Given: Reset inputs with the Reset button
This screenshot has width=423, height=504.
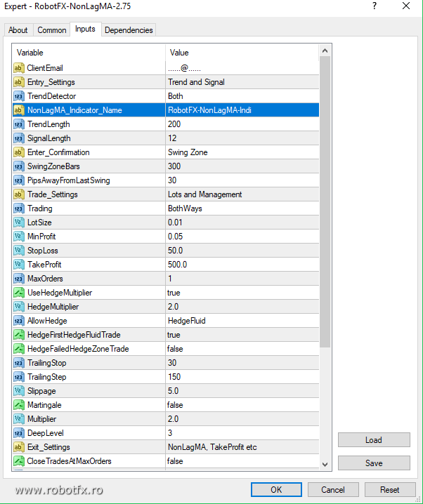Looking at the screenshot, I should (x=390, y=489).
